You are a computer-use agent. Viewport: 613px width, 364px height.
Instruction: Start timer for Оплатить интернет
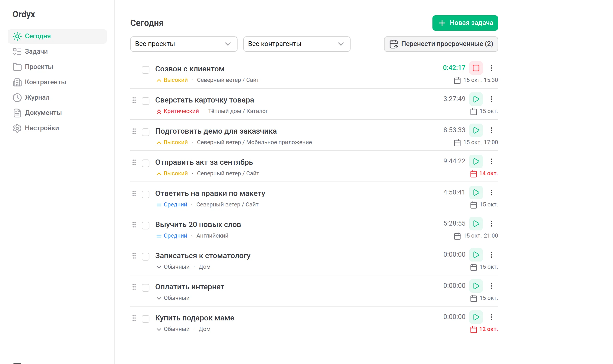[x=476, y=286]
